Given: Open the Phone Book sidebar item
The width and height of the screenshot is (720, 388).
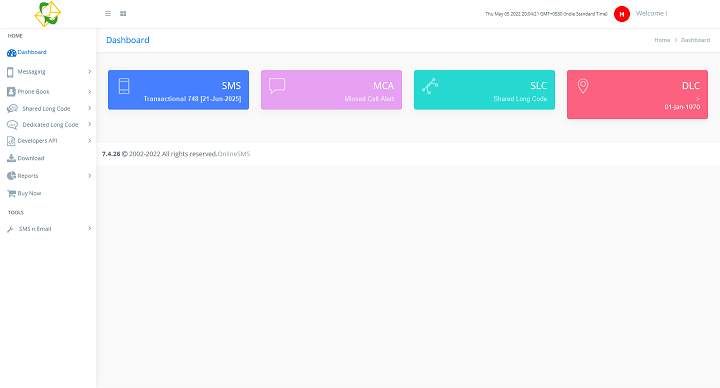Looking at the screenshot, I should [x=33, y=91].
